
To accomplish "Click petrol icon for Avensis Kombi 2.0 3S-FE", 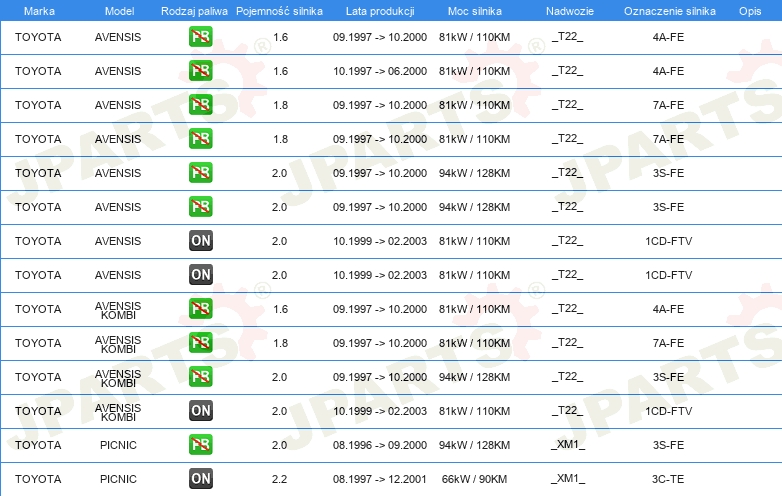I will pos(200,377).
